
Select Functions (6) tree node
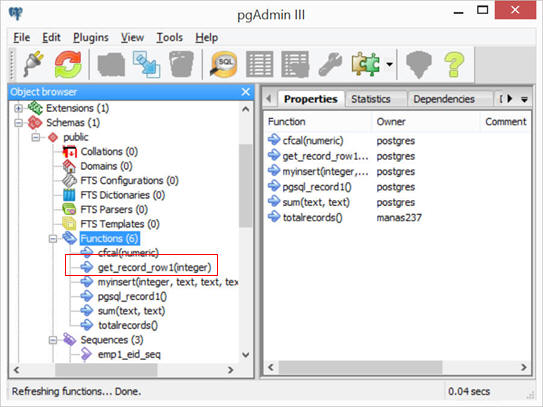pyautogui.click(x=109, y=239)
